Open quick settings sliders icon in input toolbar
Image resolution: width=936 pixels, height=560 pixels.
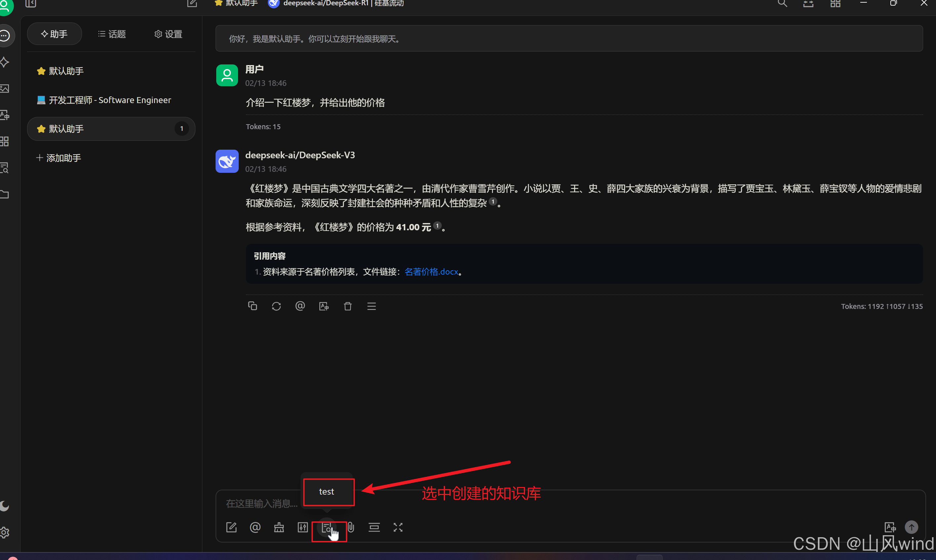pos(303,527)
